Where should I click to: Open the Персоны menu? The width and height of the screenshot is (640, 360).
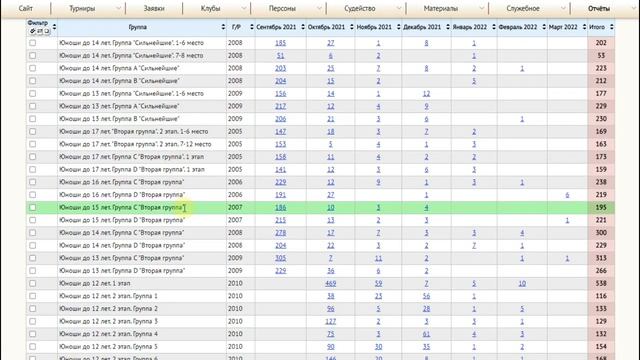[282, 8]
